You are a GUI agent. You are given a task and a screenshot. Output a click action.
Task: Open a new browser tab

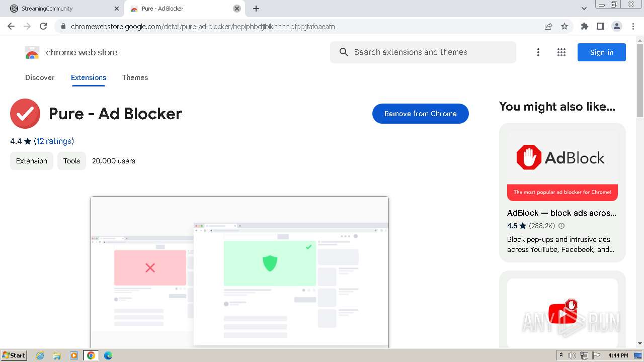coord(256,9)
